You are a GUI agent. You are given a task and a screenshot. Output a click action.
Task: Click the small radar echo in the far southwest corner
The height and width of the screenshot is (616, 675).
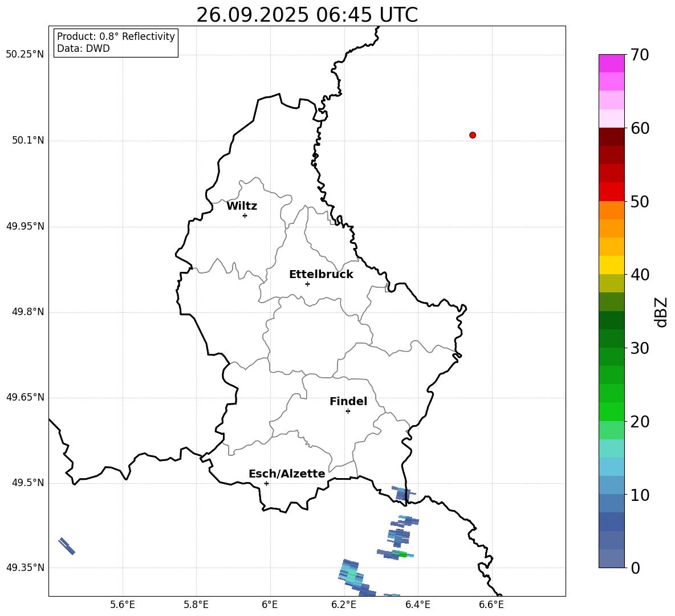[x=67, y=546]
